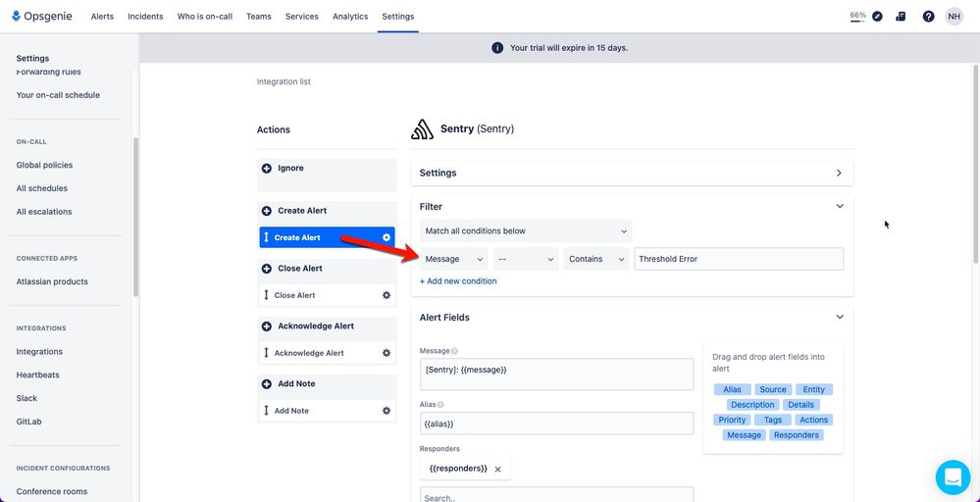Open the NH user avatar menu

tap(954, 17)
